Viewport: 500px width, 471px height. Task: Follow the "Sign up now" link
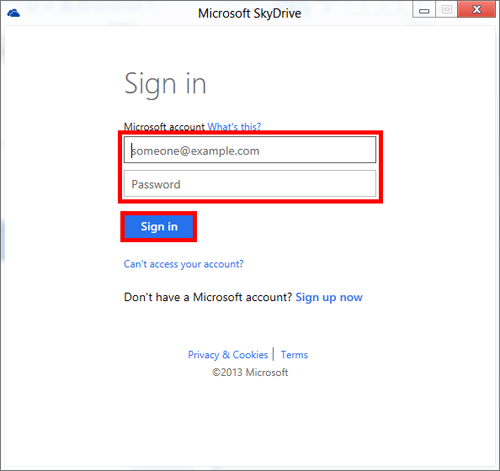point(329,297)
